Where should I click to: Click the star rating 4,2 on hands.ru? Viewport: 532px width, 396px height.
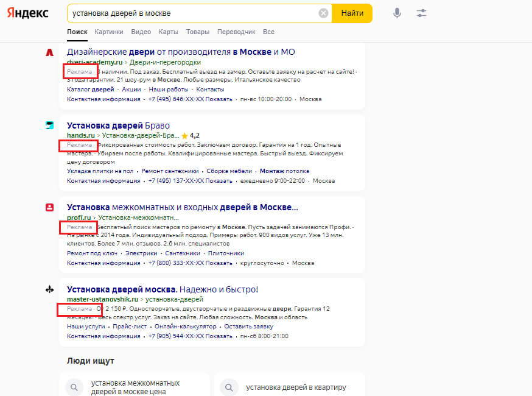pyautogui.click(x=191, y=135)
